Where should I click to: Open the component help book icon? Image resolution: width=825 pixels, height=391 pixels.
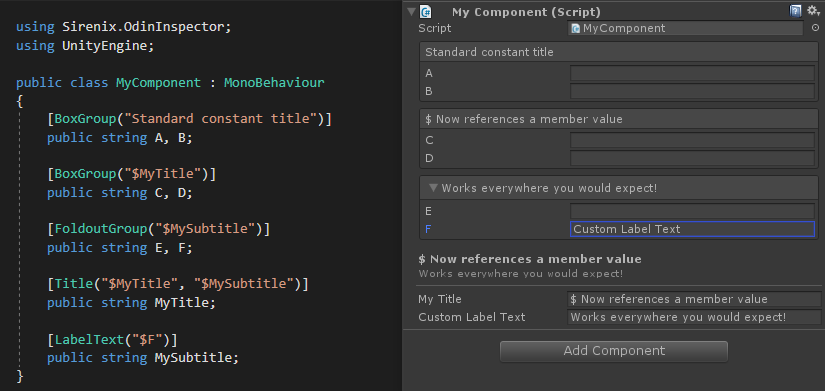(x=795, y=11)
